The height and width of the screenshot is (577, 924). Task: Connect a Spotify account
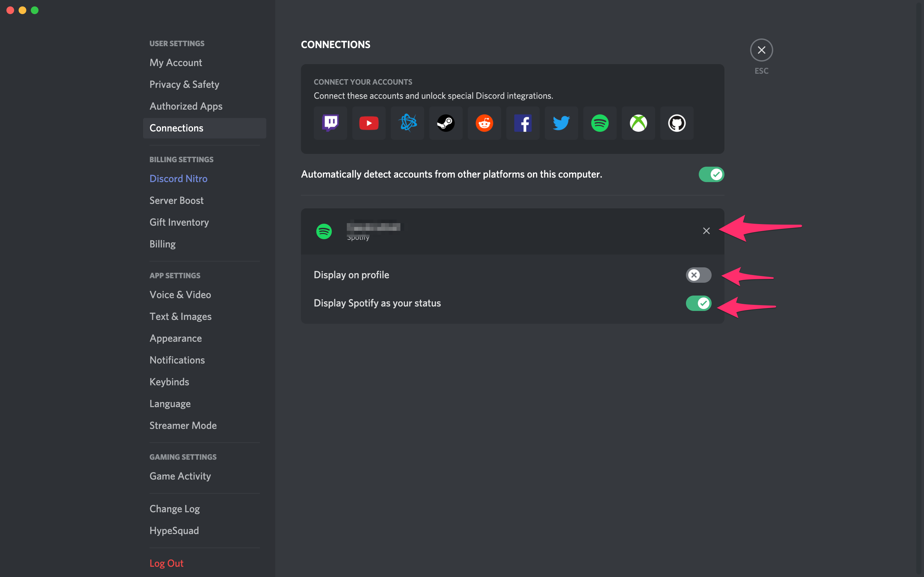[599, 123]
